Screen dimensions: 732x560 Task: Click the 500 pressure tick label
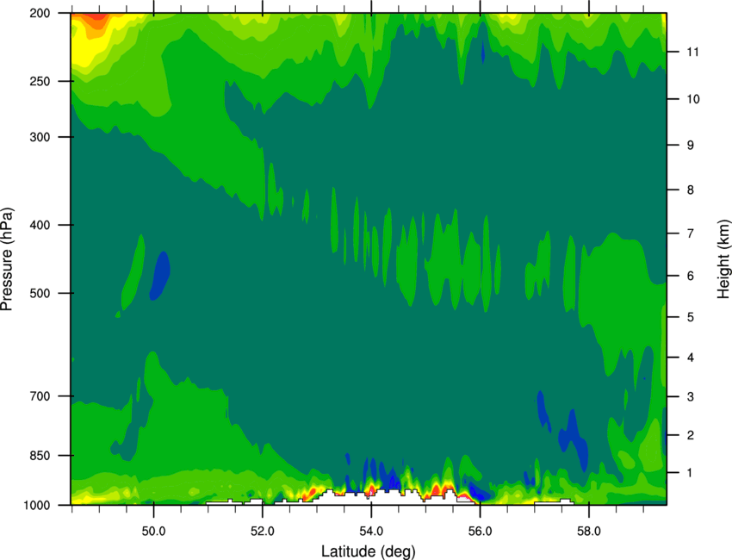coord(40,293)
